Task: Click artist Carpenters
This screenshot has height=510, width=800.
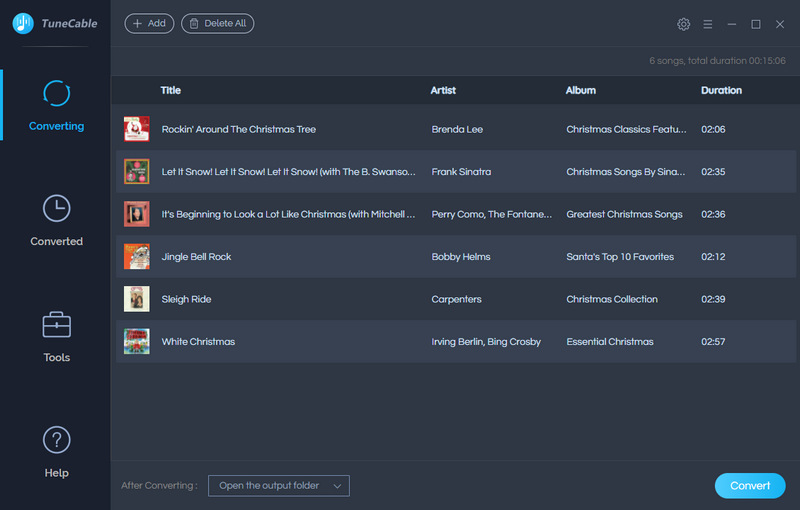Action: [x=456, y=299]
